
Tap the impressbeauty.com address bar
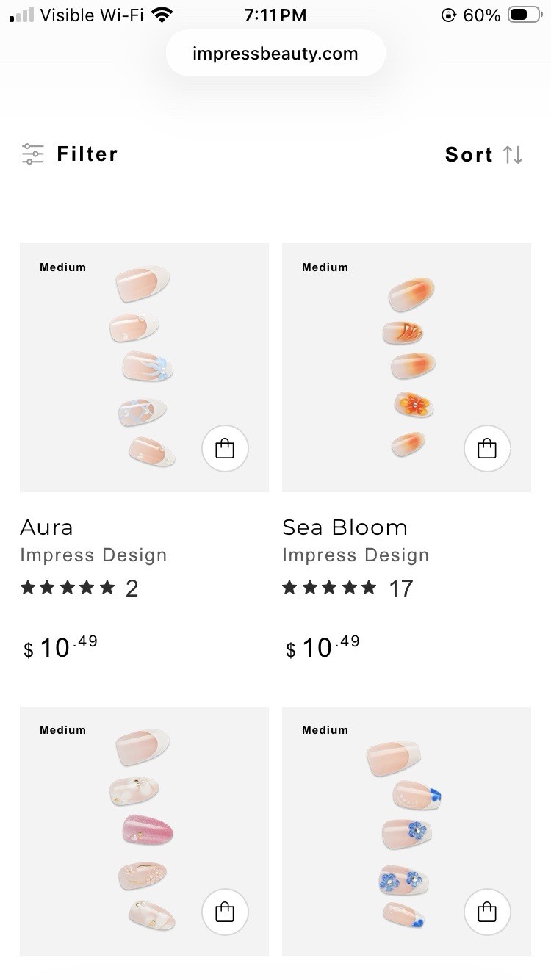[275, 54]
